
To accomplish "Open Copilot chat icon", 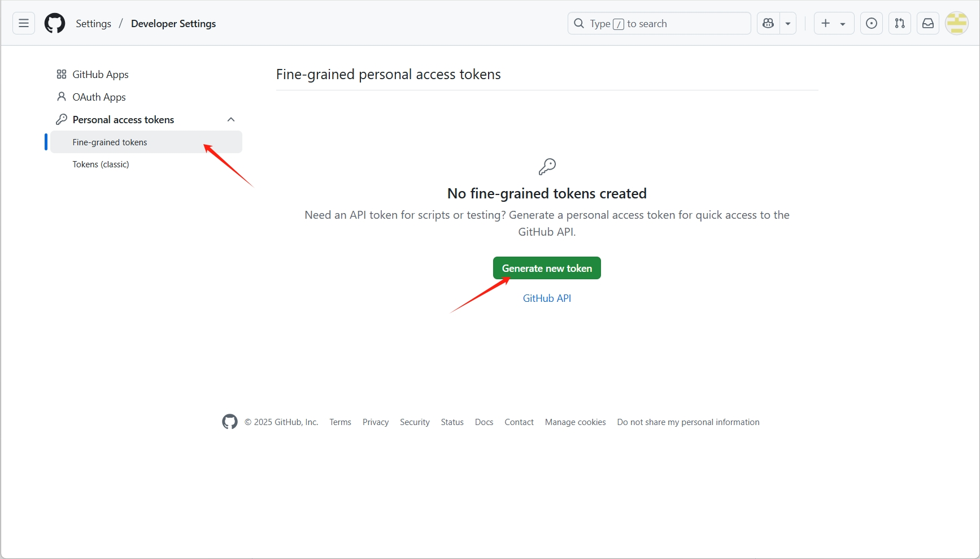I will (768, 23).
